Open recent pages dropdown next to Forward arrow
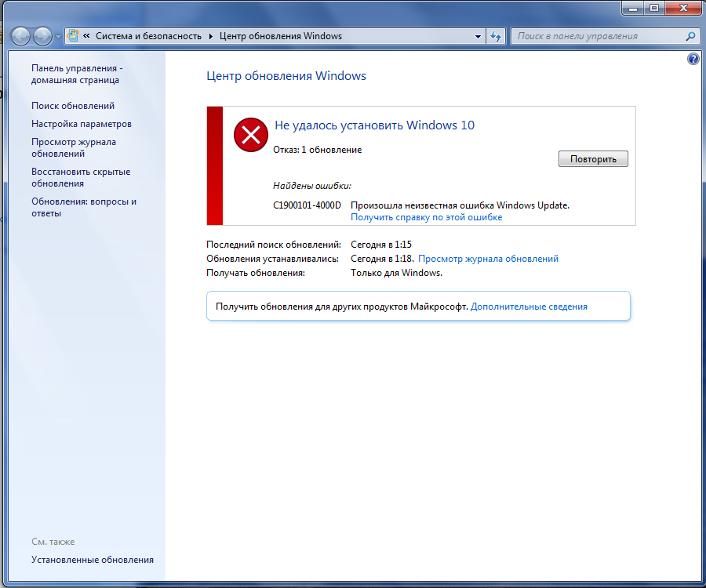 [58, 36]
